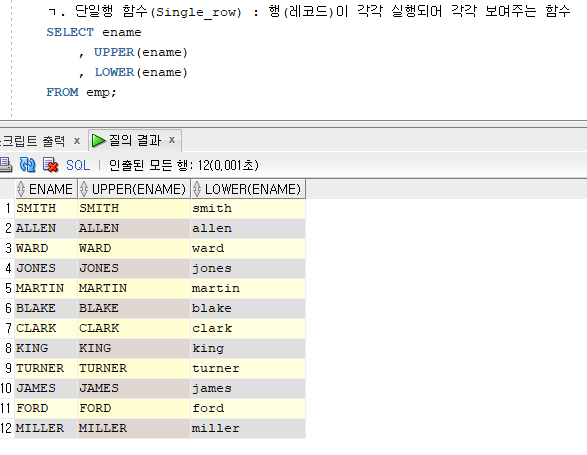Select UPPER(ENAME) cell WARD in row 3
587x455 pixels.
point(134,248)
